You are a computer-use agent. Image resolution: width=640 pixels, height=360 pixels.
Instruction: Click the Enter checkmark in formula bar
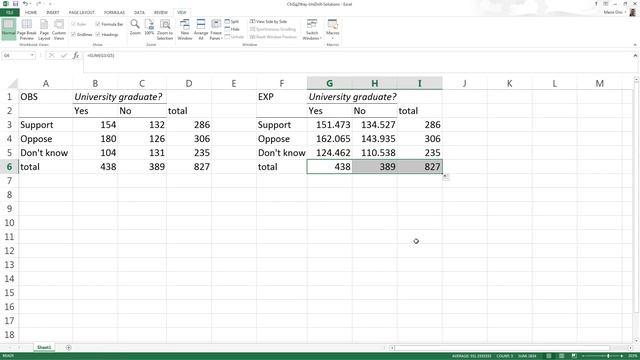tap(64, 56)
